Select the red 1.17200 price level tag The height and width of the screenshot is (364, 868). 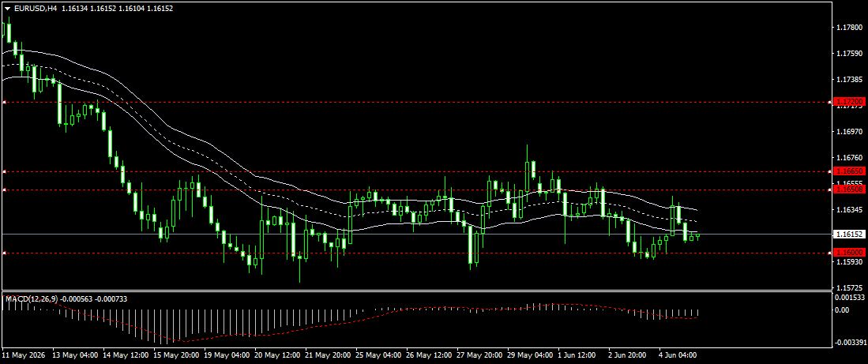point(847,103)
